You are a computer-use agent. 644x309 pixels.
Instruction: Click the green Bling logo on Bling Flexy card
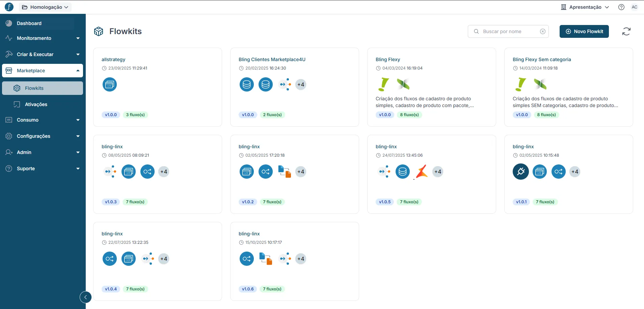coord(384,84)
